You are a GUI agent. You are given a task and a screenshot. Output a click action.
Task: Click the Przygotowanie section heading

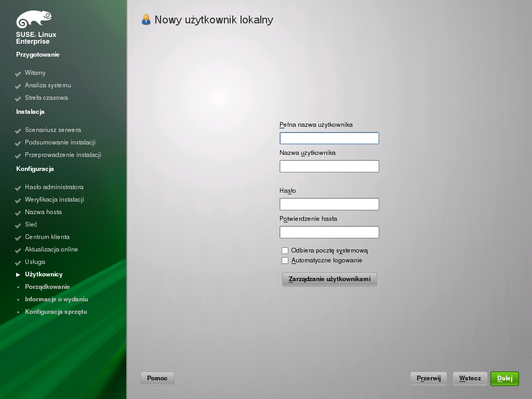click(37, 55)
